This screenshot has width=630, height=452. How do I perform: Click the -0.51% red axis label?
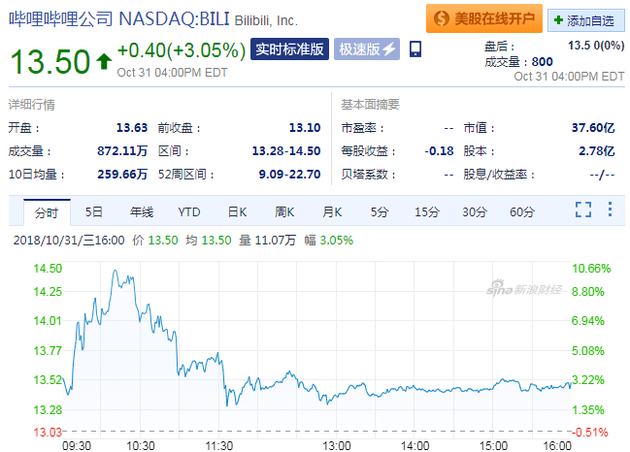tap(590, 432)
